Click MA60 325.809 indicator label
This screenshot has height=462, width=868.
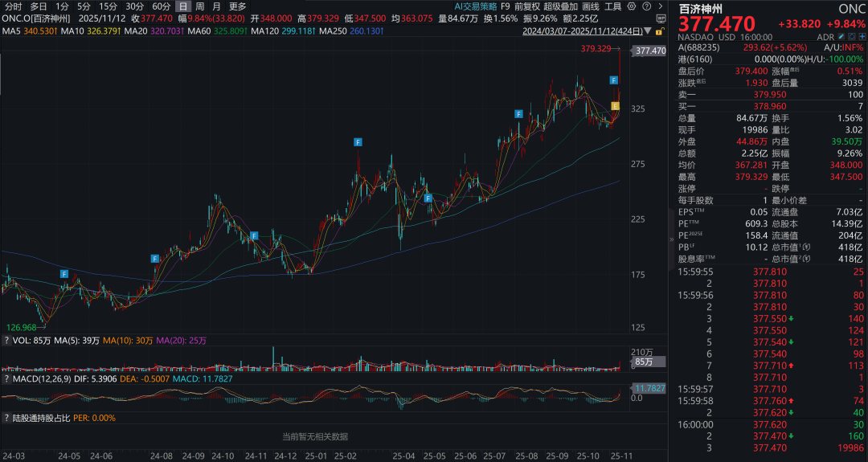(x=217, y=31)
